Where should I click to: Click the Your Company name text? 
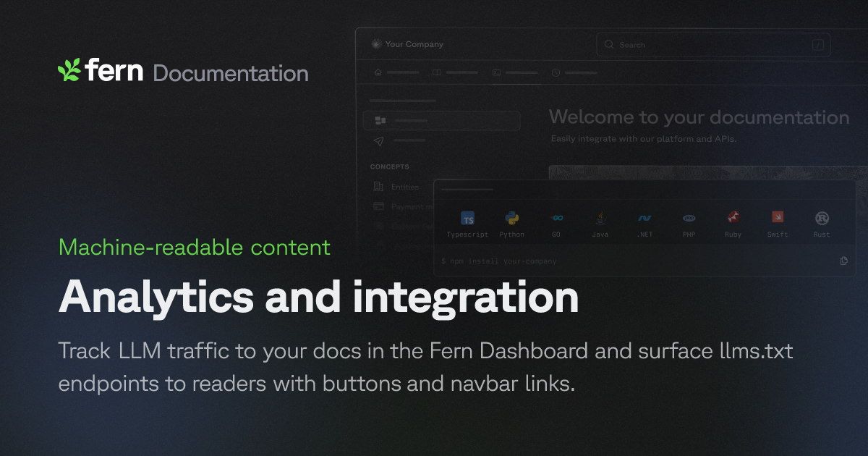pyautogui.click(x=414, y=44)
